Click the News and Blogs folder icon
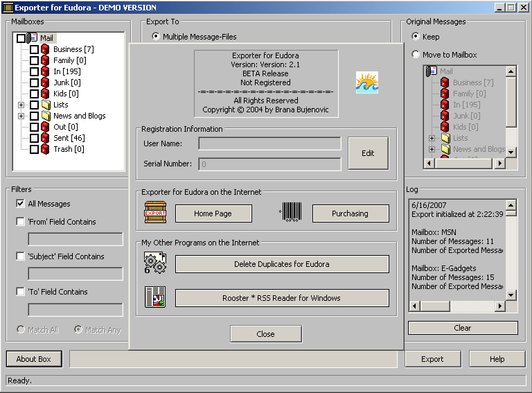532x393 pixels. [46, 116]
